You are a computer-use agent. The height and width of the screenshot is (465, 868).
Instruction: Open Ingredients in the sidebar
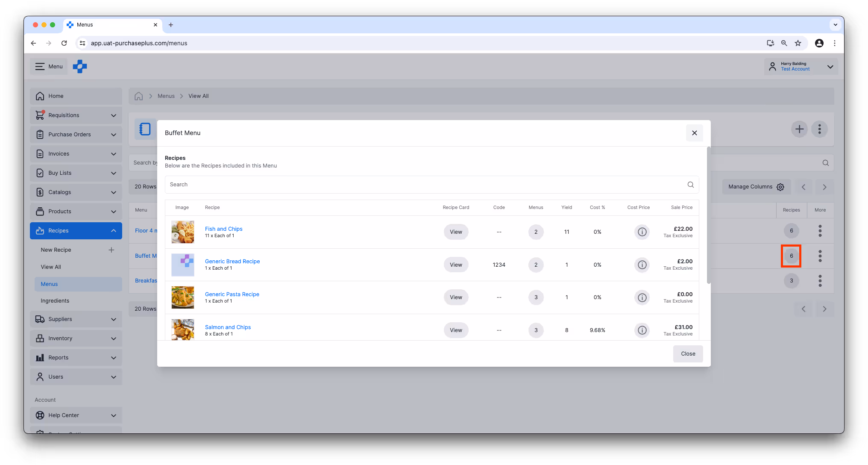(55, 301)
